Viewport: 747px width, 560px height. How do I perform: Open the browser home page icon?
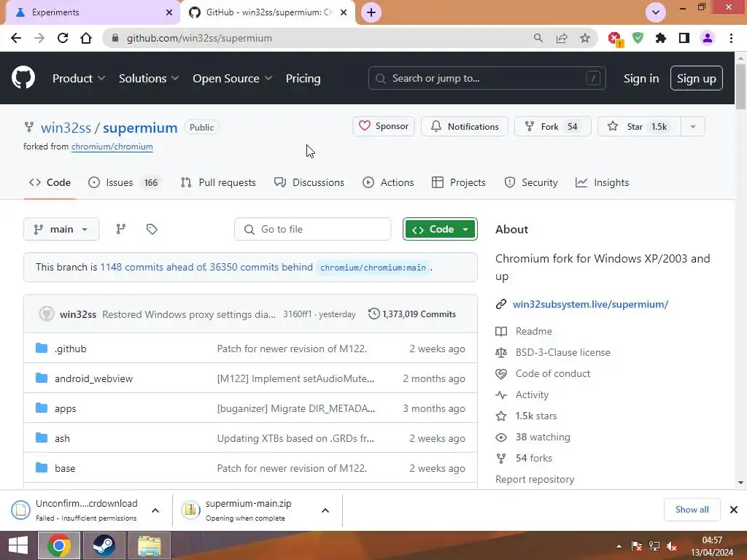click(x=86, y=38)
